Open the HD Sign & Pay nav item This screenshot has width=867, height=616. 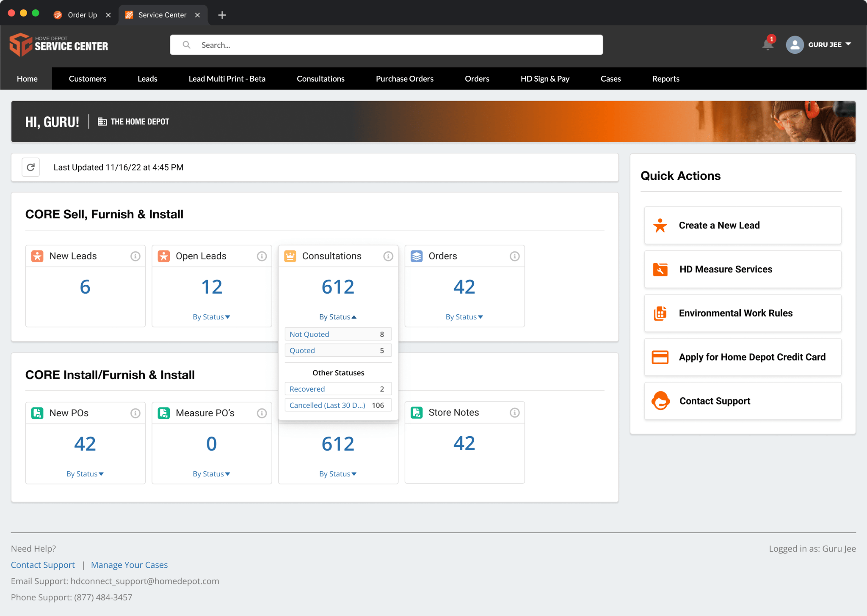[x=545, y=79]
